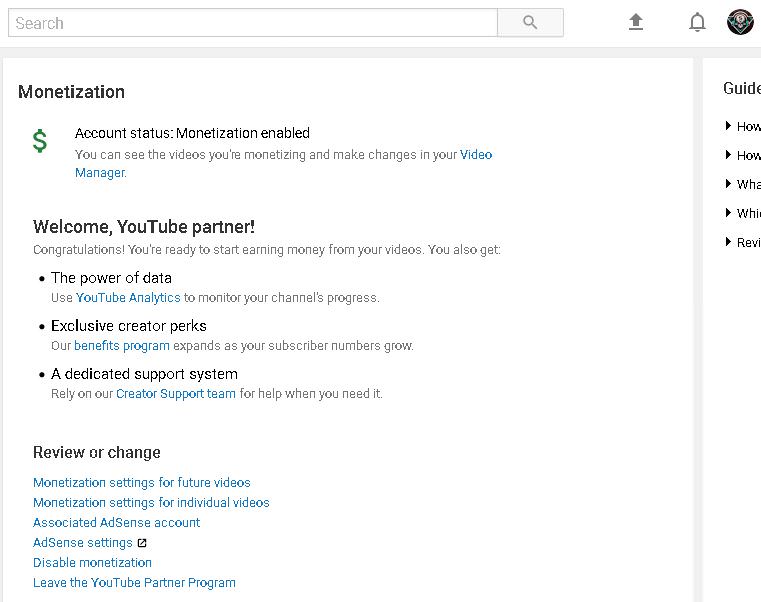This screenshot has width=761, height=602.
Task: Click the magnifier search button
Action: click(x=530, y=22)
